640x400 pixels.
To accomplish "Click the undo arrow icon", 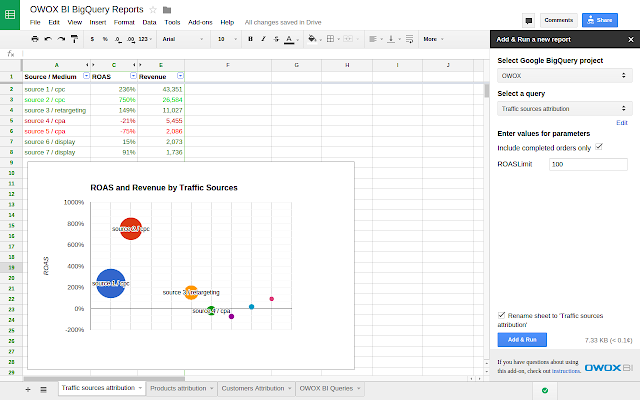I will [48, 39].
